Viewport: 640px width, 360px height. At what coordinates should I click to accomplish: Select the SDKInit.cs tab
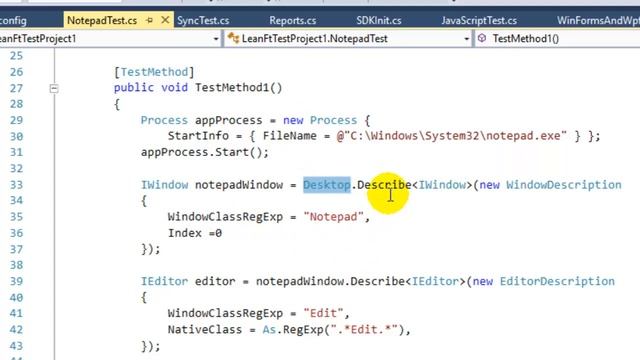click(x=379, y=20)
